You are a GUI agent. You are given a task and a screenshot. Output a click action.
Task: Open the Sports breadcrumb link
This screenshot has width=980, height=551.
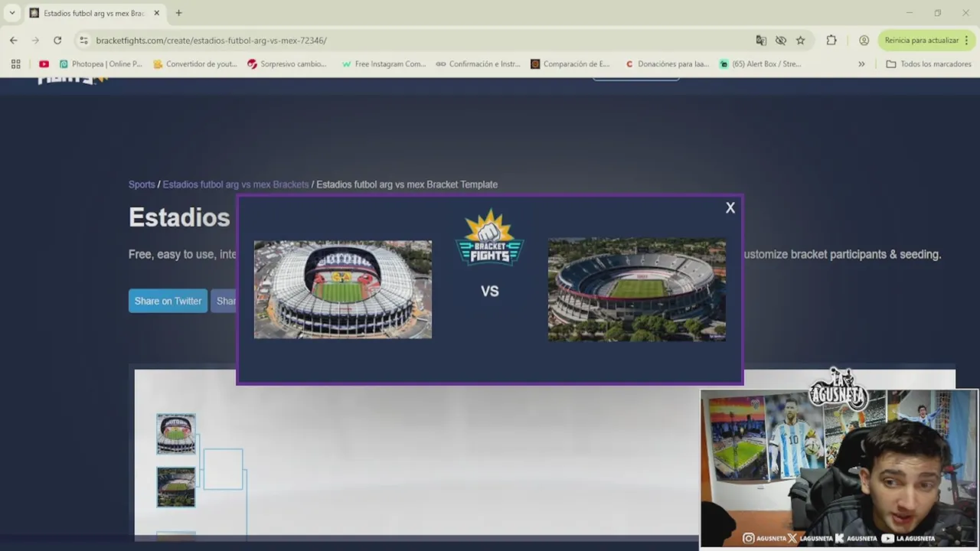tap(142, 184)
